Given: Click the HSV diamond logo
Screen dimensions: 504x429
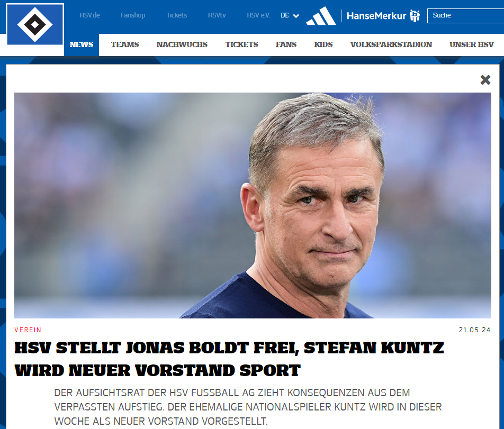Looking at the screenshot, I should pos(35,24).
